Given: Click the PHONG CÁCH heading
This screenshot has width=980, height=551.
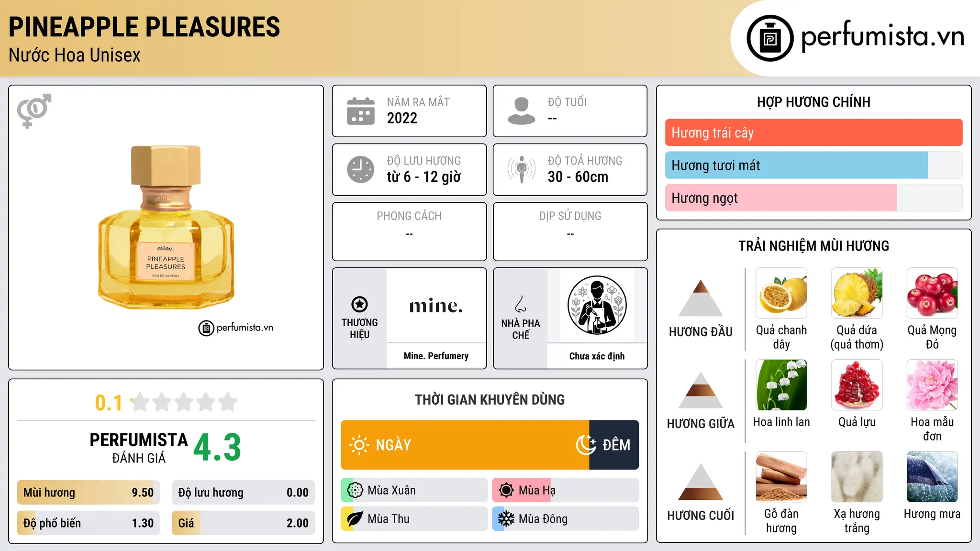Looking at the screenshot, I should (x=409, y=216).
